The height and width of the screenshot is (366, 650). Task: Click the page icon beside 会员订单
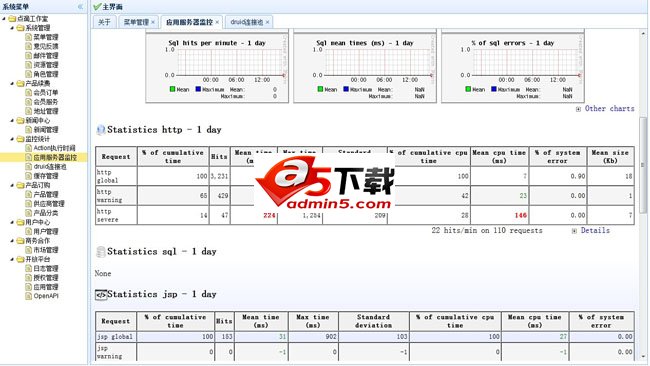[x=29, y=92]
